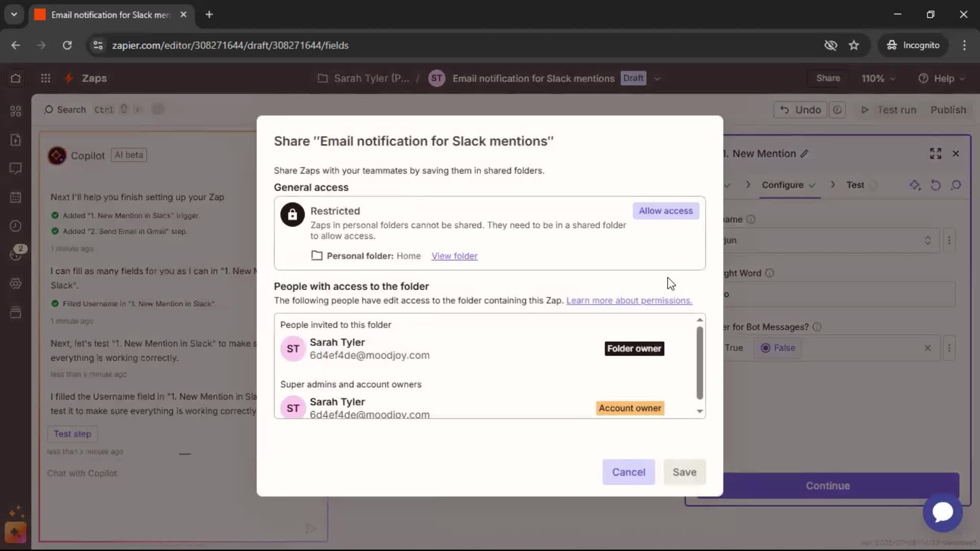Clear the Bot Messages field with X
This screenshot has height=551, width=980.
927,348
